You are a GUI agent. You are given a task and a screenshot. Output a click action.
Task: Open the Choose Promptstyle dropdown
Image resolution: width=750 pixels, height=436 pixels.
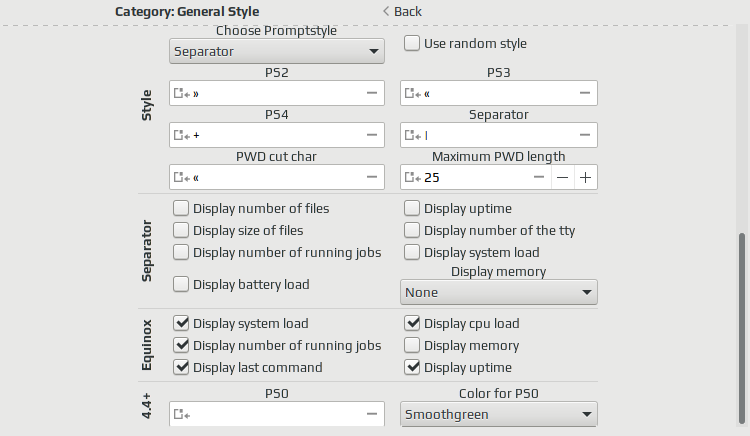tap(276, 51)
